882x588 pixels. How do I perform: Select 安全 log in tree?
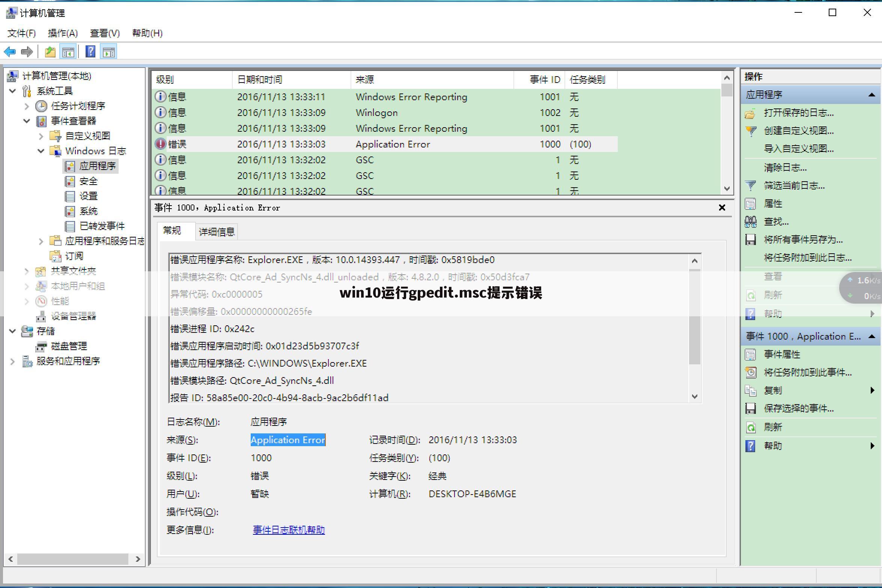[88, 181]
